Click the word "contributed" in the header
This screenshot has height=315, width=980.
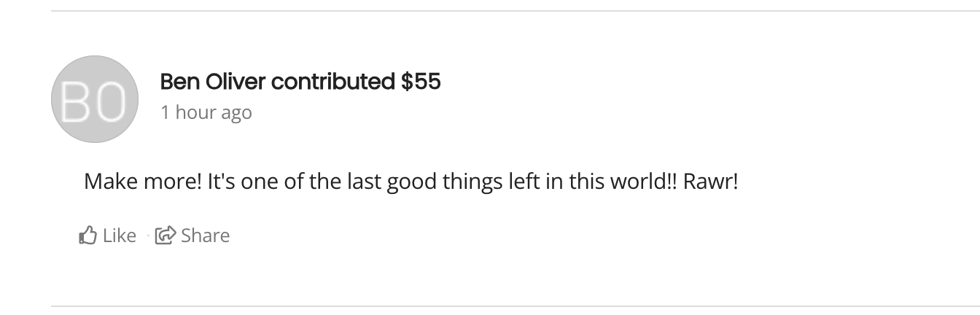(x=333, y=82)
